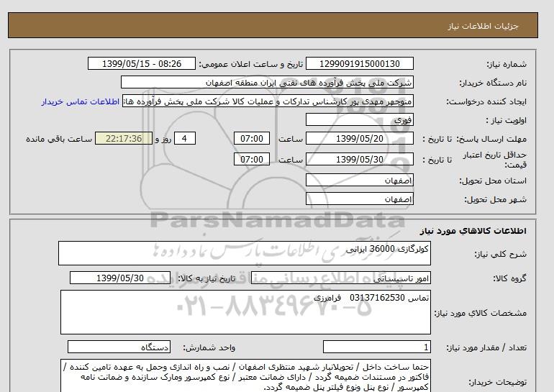This screenshot has width=554, height=392.
Task: Click the واحد شمارش label
Action: 209,348
